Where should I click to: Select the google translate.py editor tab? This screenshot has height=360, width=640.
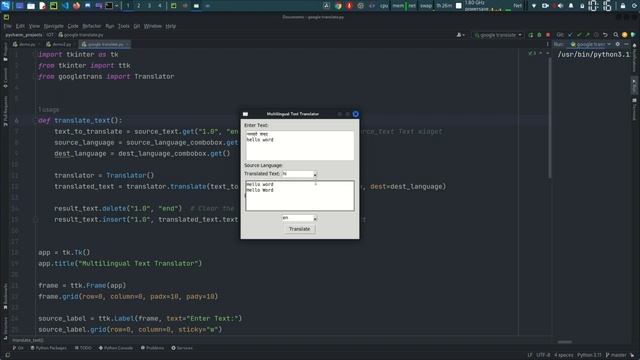pyautogui.click(x=104, y=44)
